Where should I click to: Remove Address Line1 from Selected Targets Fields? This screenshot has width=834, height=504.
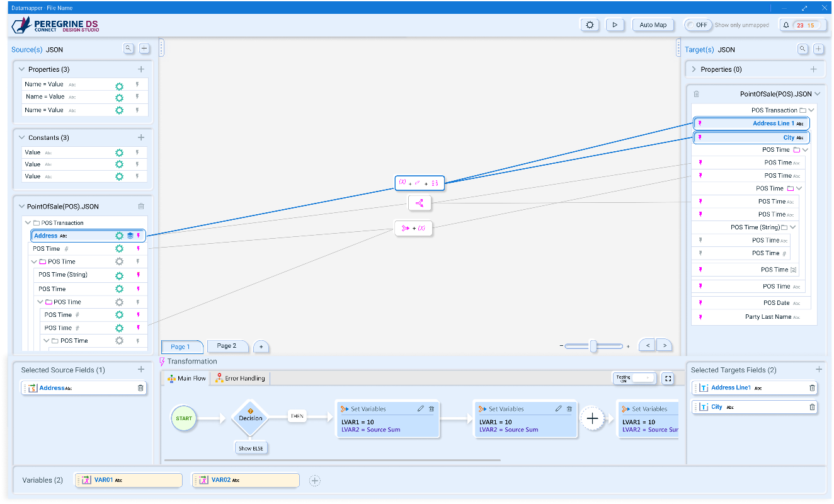[812, 388]
